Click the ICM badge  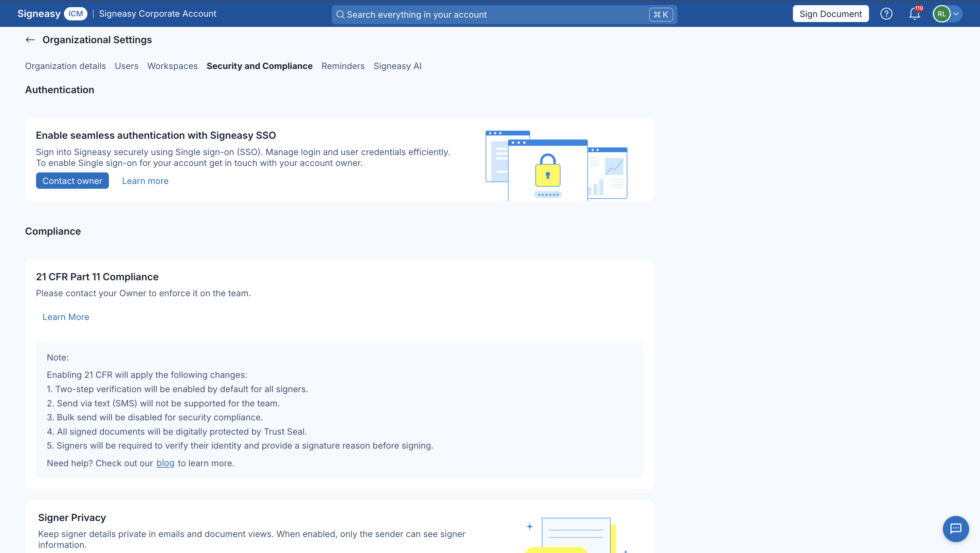point(76,14)
